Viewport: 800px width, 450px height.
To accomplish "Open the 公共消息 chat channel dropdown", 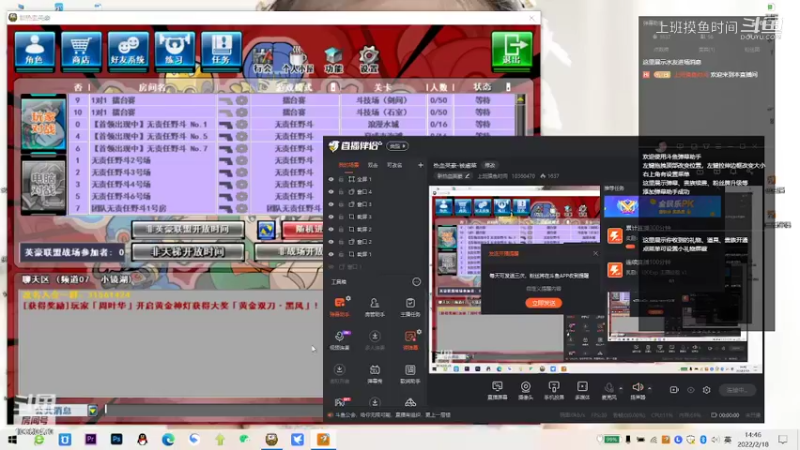I will [x=92, y=410].
